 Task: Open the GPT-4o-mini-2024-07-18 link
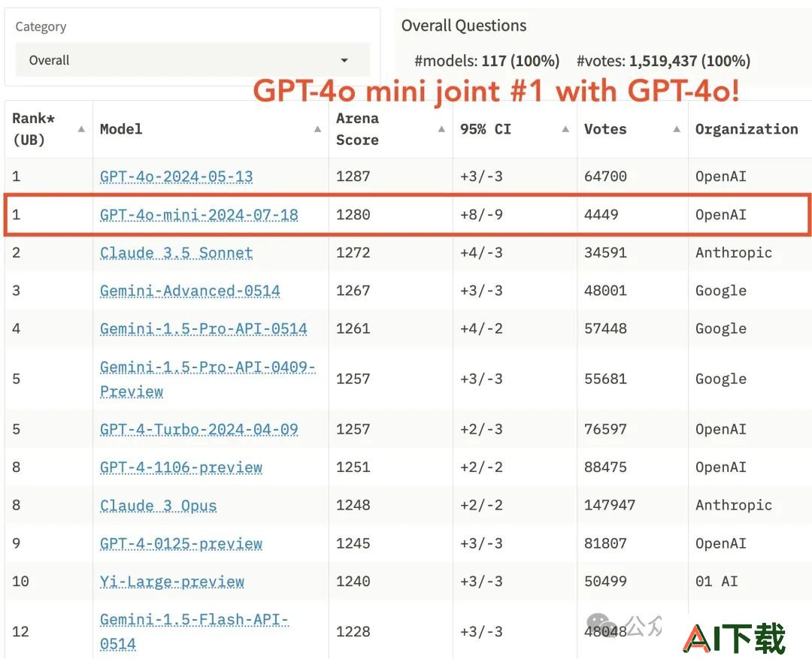198,215
